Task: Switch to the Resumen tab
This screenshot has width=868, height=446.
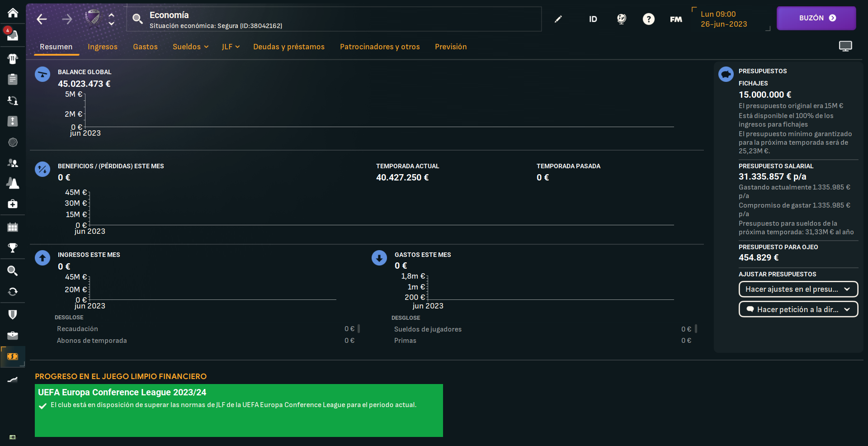Action: [x=56, y=47]
